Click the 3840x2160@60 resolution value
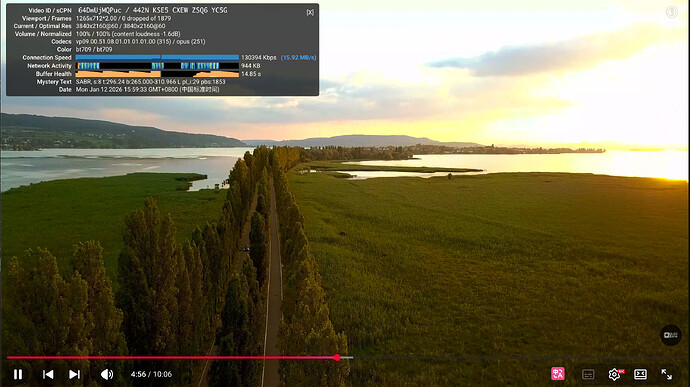690x387 pixels. (x=121, y=26)
